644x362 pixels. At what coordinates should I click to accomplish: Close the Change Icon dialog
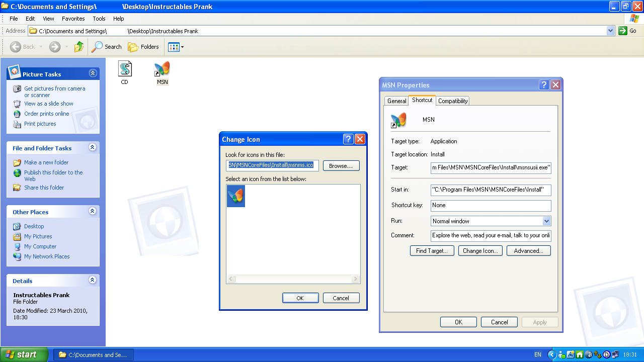(360, 139)
